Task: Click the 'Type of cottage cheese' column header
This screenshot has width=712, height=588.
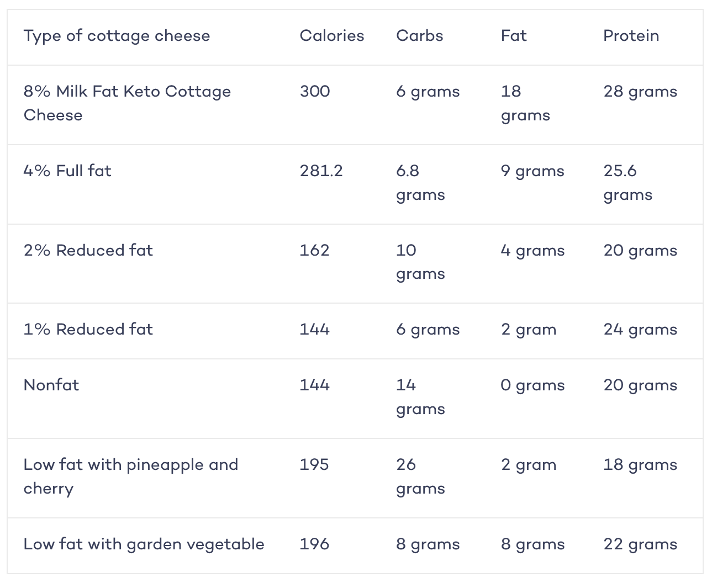Action: pos(117,36)
